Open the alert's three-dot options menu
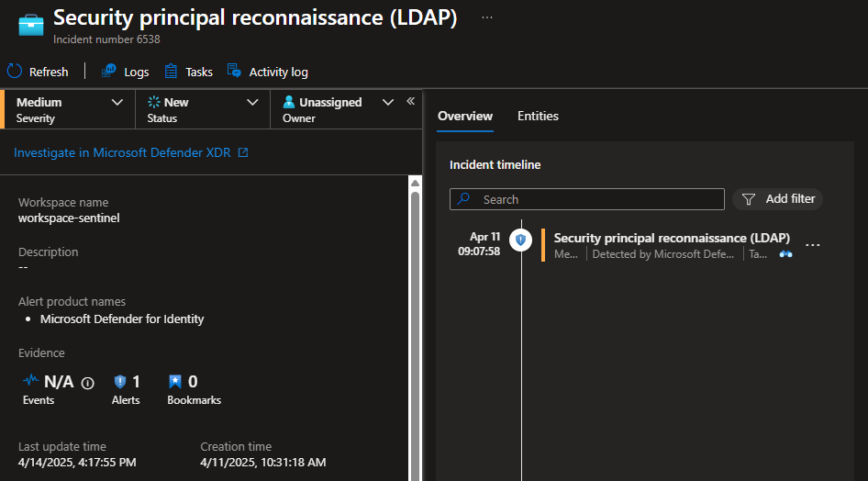 click(x=812, y=245)
